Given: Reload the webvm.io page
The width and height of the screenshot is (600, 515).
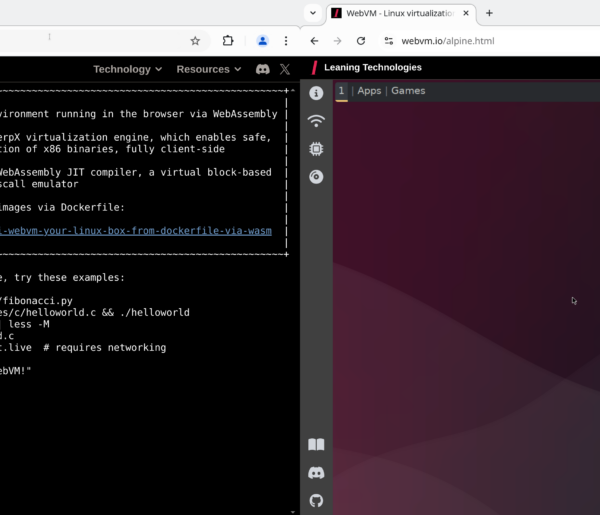Looking at the screenshot, I should point(361,41).
